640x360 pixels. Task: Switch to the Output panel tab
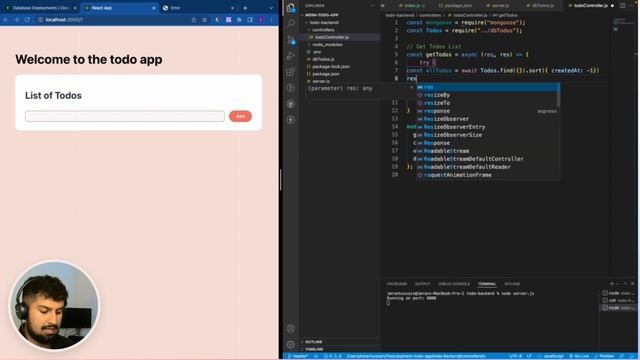pyautogui.click(x=422, y=284)
